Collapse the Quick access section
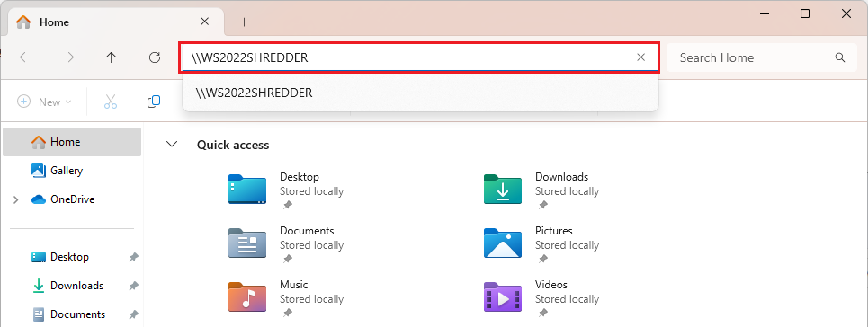 tap(172, 145)
